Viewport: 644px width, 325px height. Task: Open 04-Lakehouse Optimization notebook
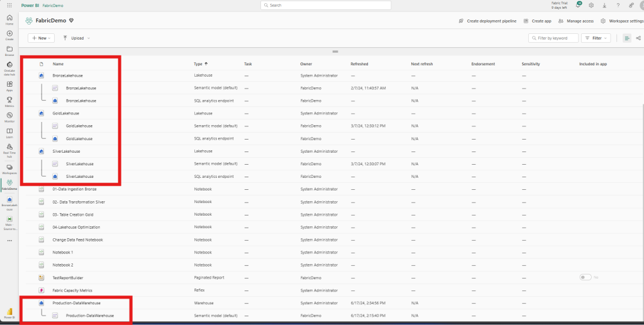76,228
